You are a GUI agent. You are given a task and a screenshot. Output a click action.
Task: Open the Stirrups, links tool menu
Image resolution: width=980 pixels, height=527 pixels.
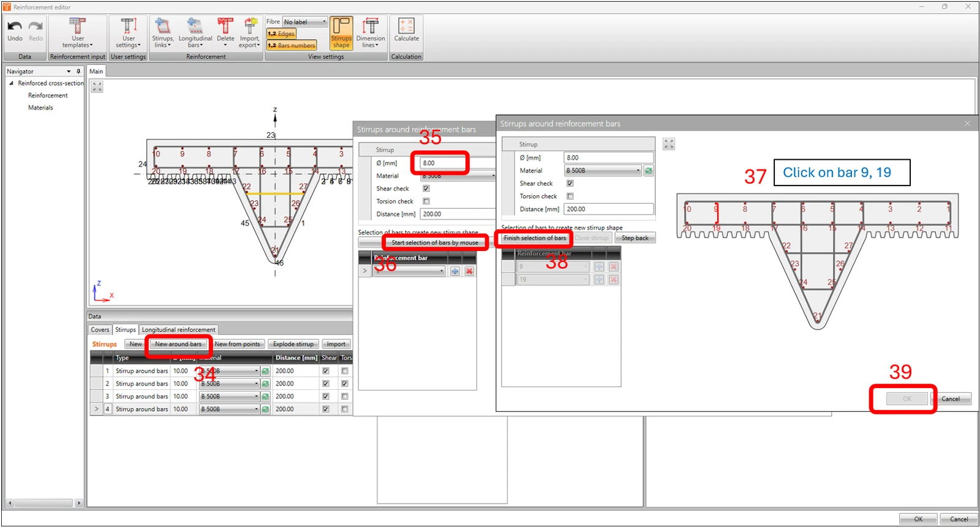162,33
